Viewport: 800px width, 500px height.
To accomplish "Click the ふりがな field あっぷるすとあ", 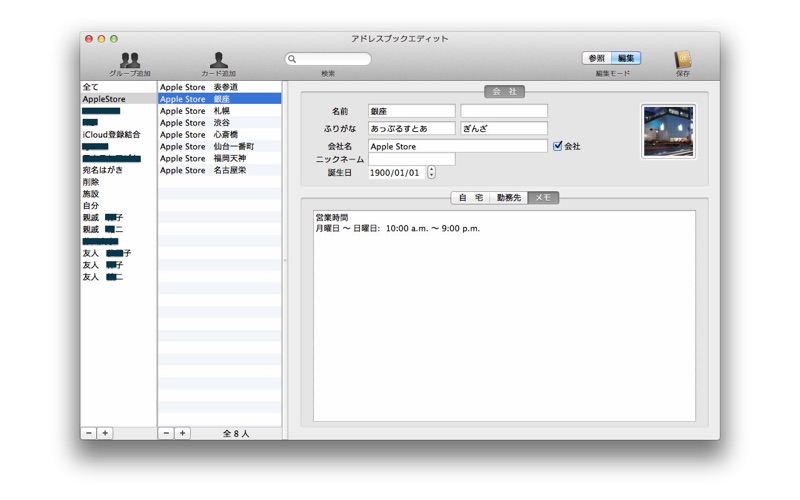I will click(412, 129).
